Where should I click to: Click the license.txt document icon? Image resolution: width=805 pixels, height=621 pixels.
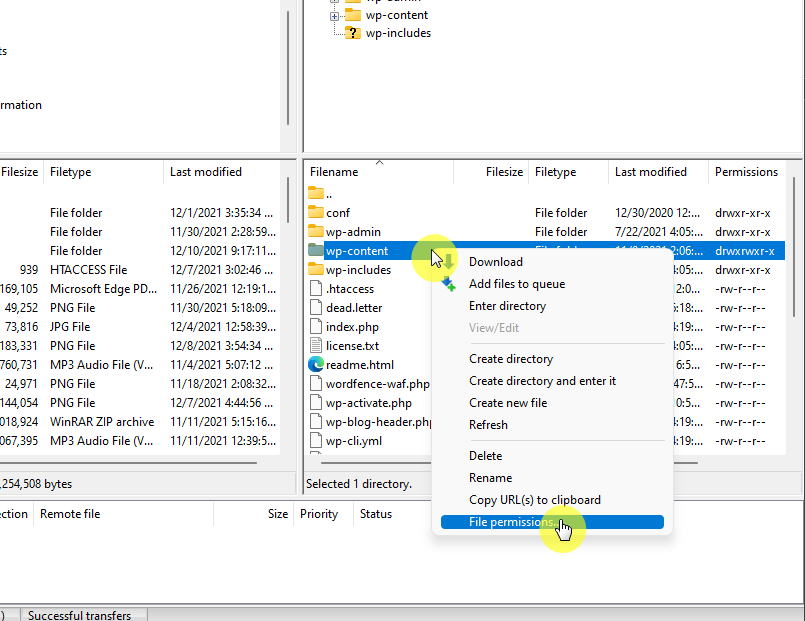[316, 345]
